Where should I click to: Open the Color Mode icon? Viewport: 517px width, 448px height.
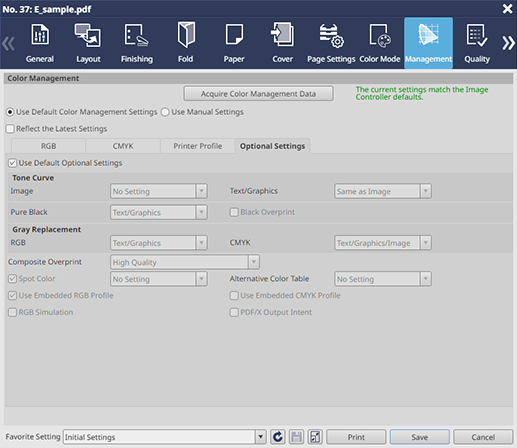tap(380, 43)
